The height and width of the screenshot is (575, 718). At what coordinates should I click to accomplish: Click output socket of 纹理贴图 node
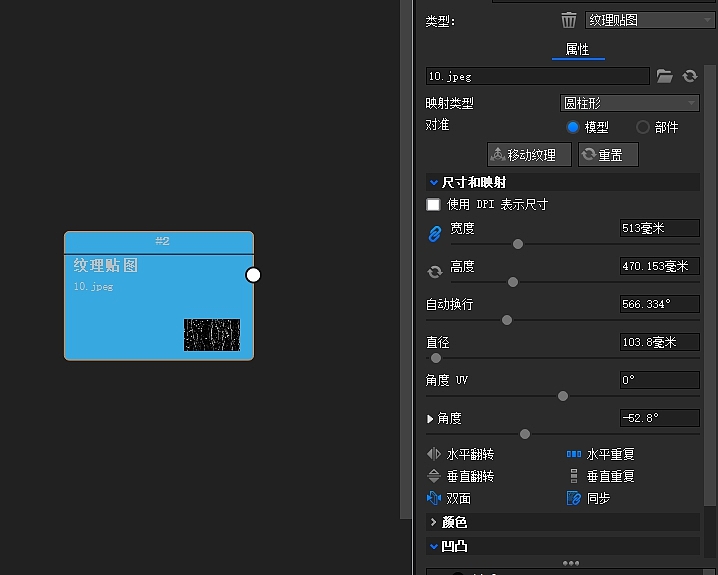point(253,275)
